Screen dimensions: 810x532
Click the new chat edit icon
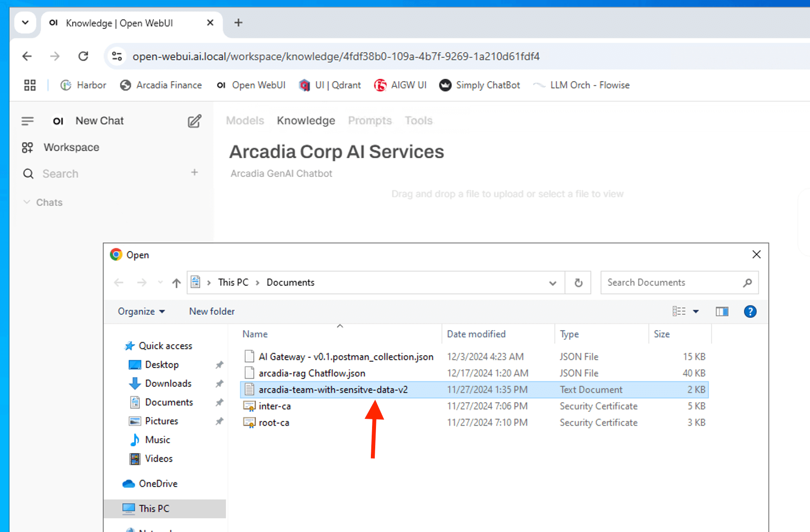tap(194, 121)
